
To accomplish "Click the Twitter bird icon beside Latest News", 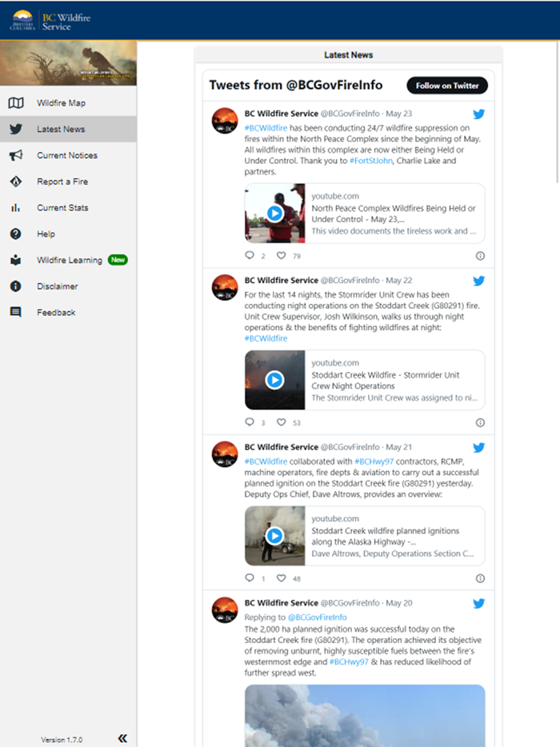I will (16, 129).
